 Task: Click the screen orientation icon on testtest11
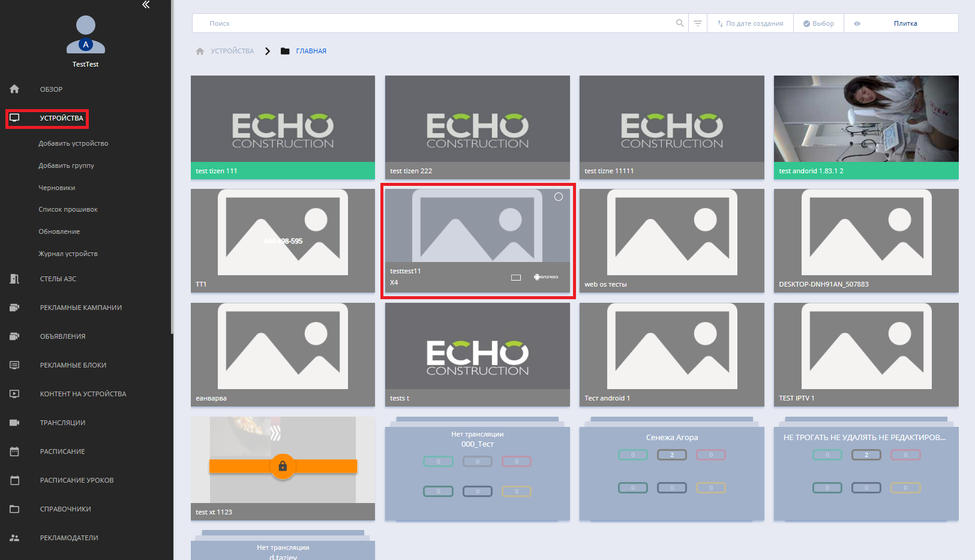coord(516,278)
